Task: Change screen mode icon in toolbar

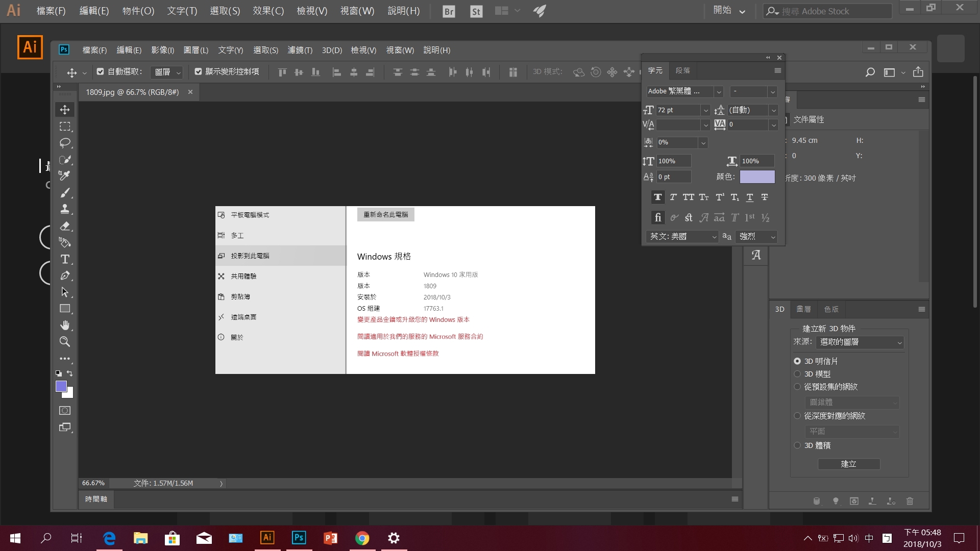Action: coord(65,427)
